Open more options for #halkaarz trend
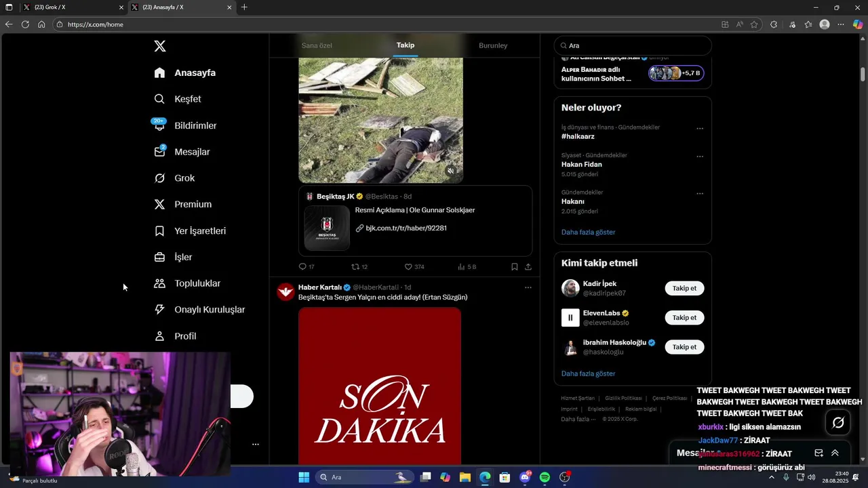 (700, 129)
